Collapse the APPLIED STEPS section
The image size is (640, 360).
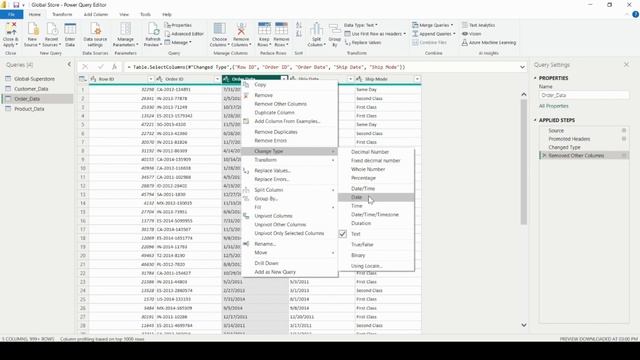point(535,120)
